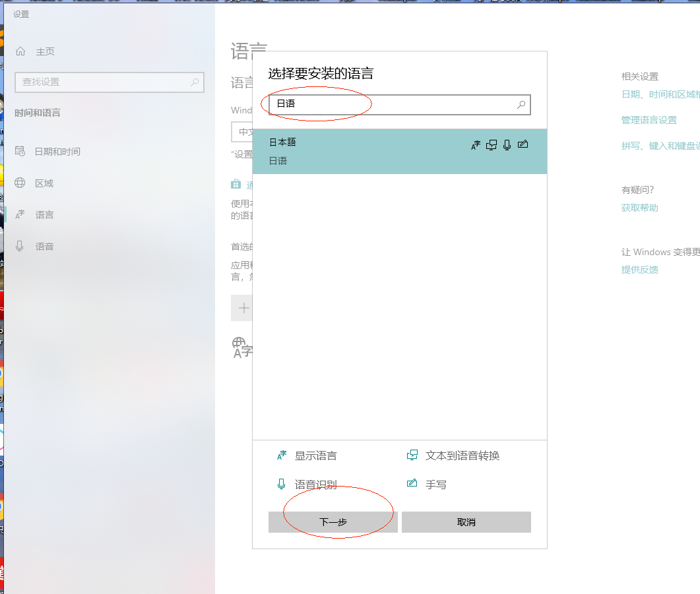
Task: Click 手写 legend pen icon
Action: click(x=412, y=483)
